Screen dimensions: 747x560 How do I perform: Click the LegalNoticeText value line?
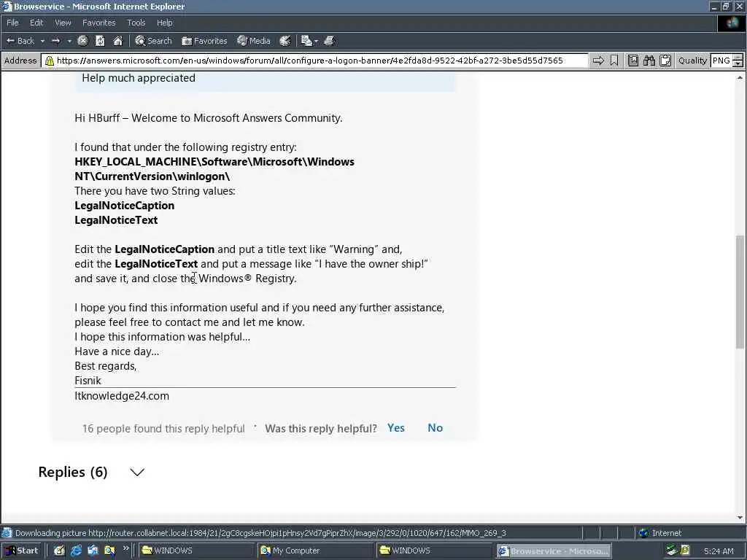pos(116,220)
